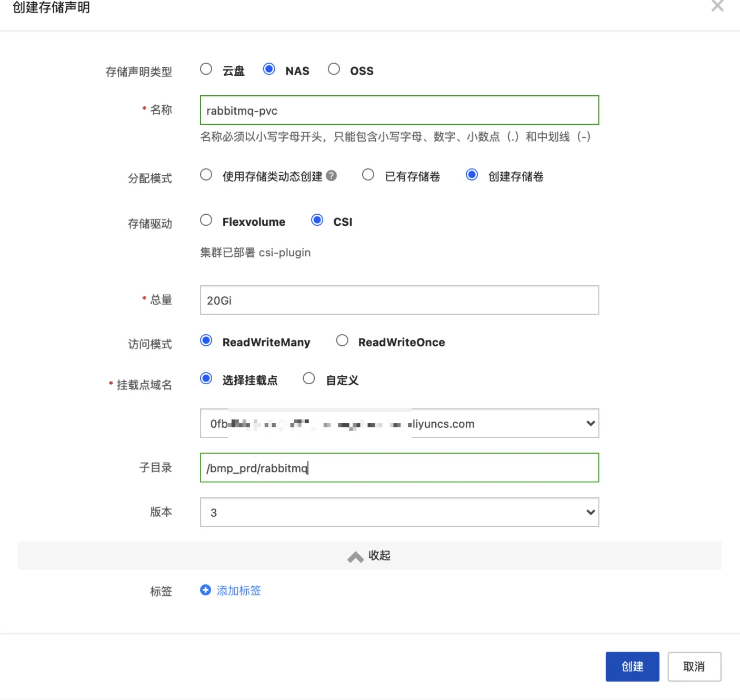Viewport: 740px width, 700px height.
Task: Click the blue 创建 button
Action: 632,667
